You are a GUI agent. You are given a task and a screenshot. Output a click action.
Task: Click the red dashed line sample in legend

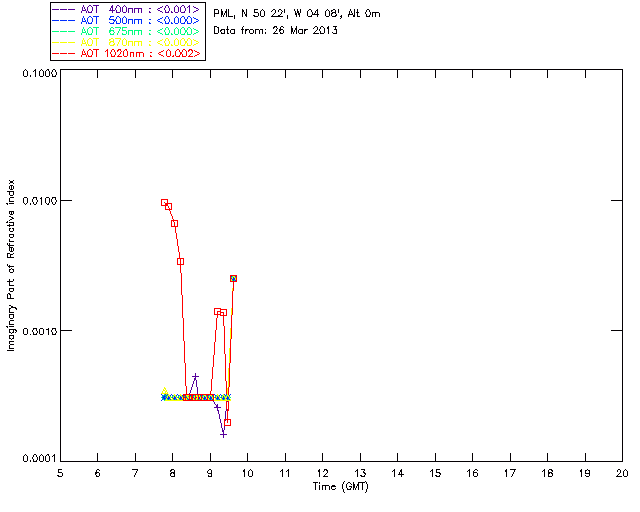pyautogui.click(x=64, y=53)
